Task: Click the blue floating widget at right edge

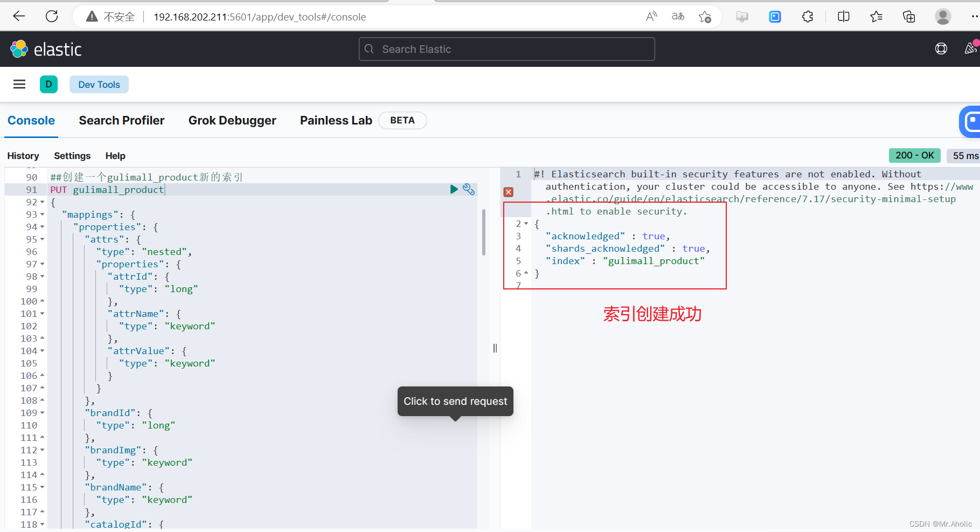Action: 970,121
